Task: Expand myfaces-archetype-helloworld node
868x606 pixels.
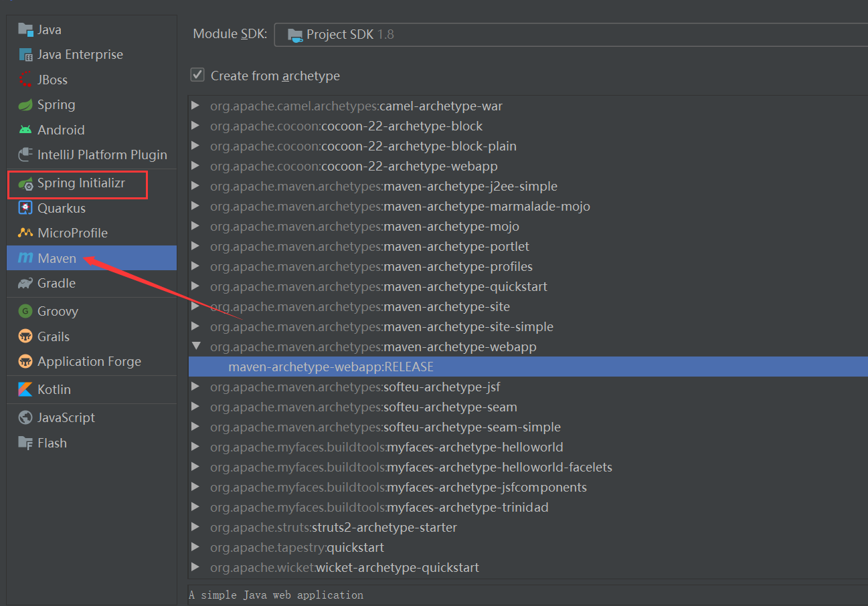Action: (x=195, y=447)
